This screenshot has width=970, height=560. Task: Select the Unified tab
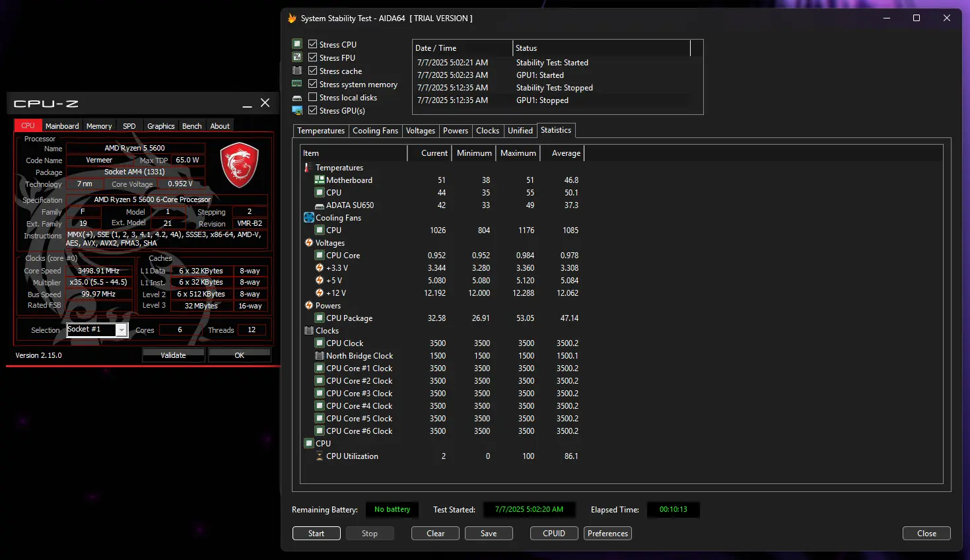coord(520,131)
